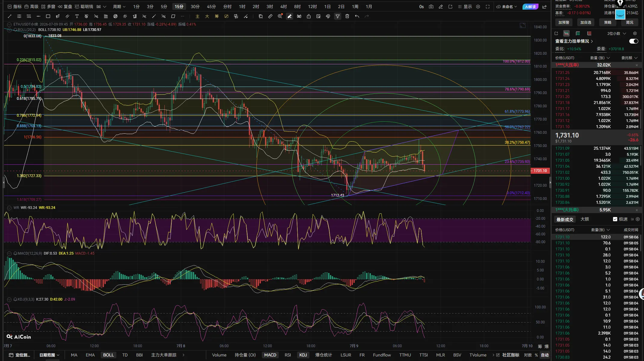
Task: Select the trend line drawing tool
Action: click(x=10, y=16)
